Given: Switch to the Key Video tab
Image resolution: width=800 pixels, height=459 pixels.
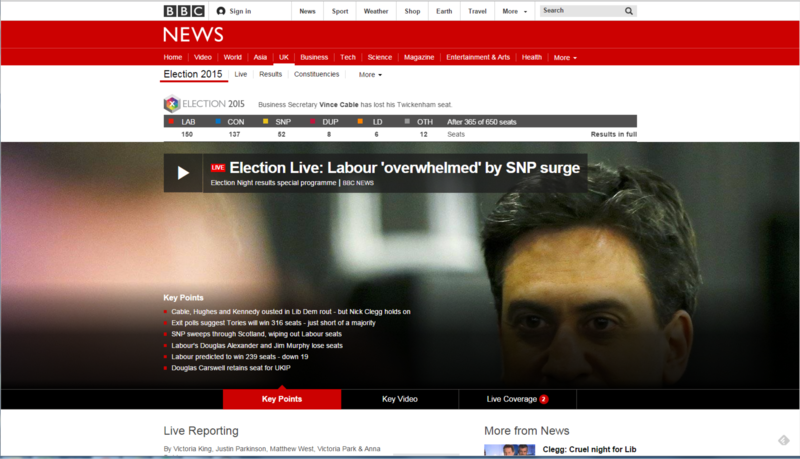Looking at the screenshot, I should point(400,399).
